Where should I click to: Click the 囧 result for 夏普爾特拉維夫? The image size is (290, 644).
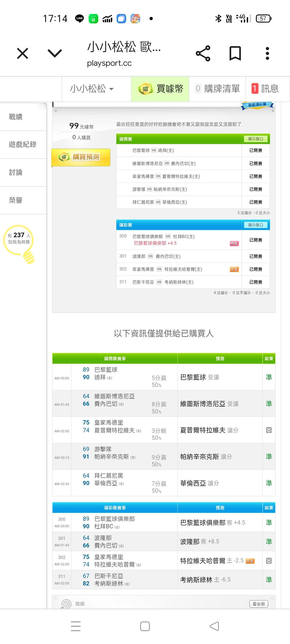click(269, 430)
